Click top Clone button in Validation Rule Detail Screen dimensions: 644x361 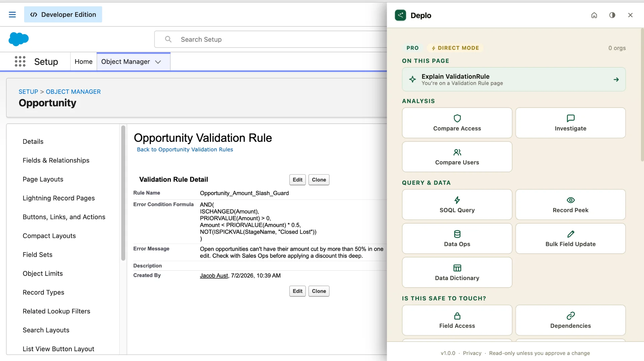(x=319, y=180)
